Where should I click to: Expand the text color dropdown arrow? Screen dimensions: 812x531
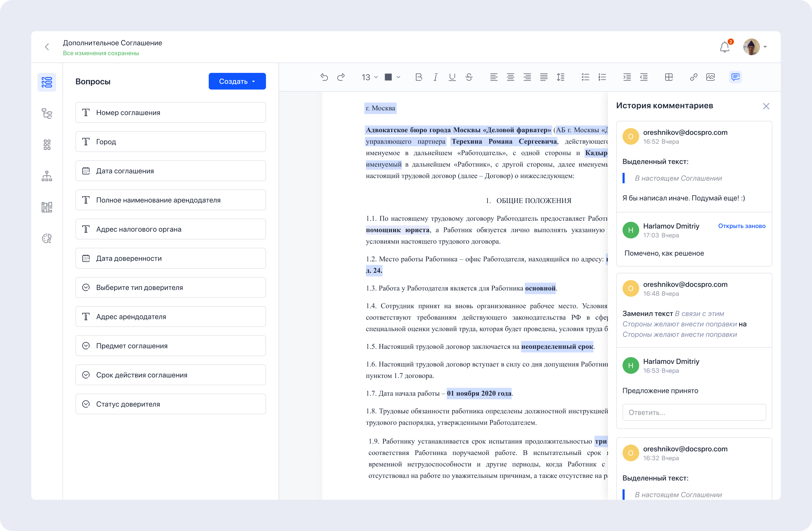(398, 77)
